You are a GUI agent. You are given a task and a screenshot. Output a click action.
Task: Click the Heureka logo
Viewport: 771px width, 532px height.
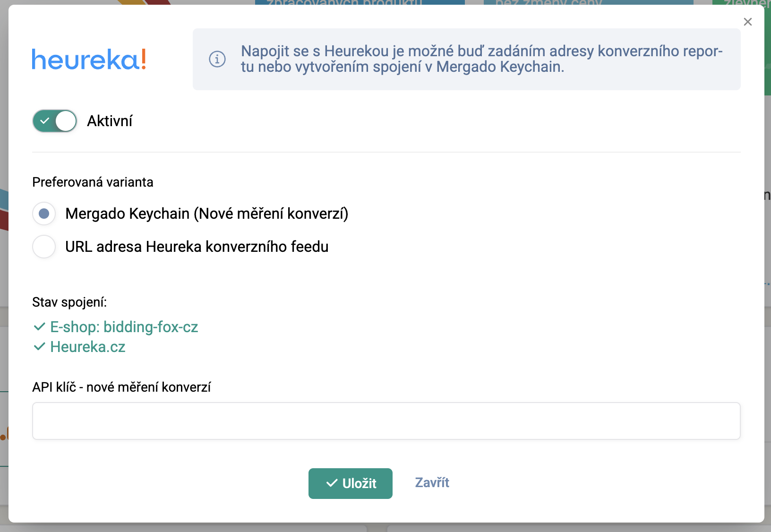pyautogui.click(x=89, y=60)
